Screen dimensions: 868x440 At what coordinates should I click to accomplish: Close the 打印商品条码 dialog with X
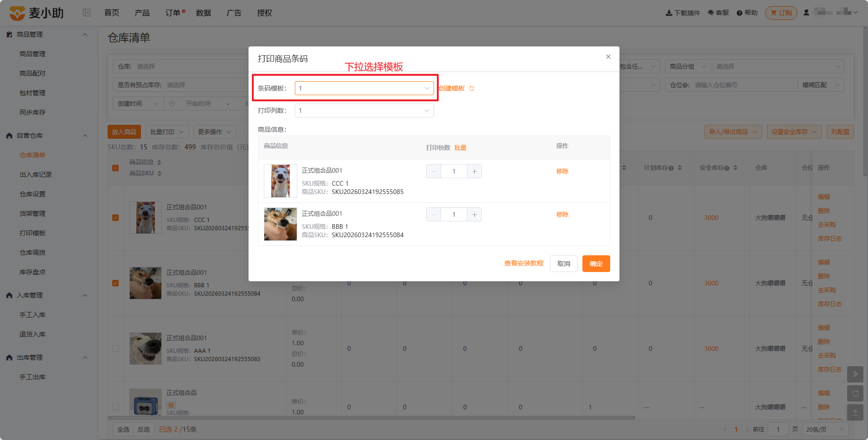click(608, 57)
